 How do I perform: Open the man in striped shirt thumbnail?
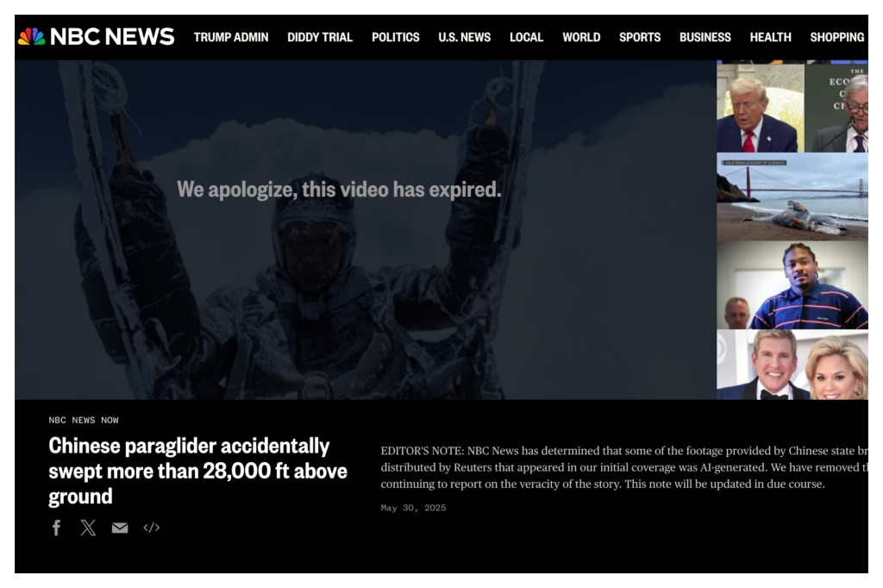click(x=792, y=285)
